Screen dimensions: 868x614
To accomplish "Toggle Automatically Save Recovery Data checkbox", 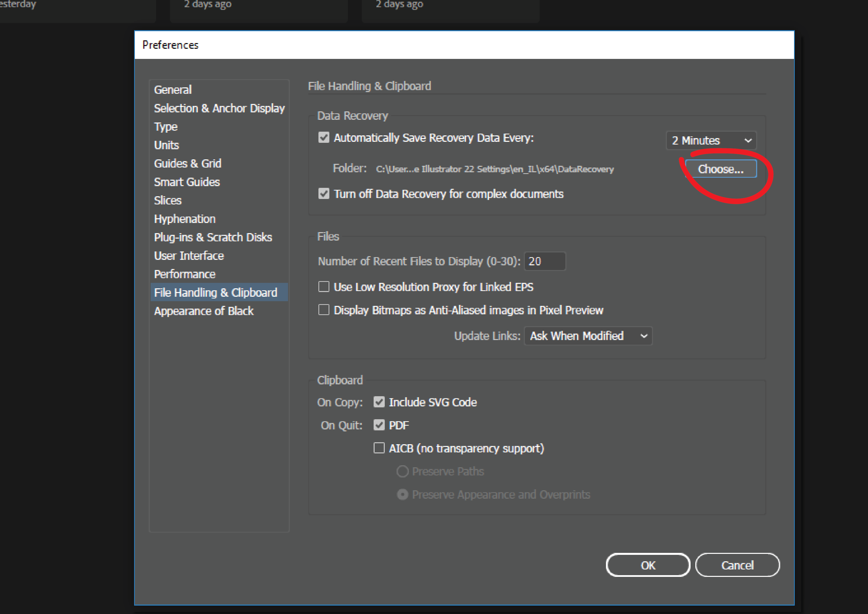I will click(324, 137).
